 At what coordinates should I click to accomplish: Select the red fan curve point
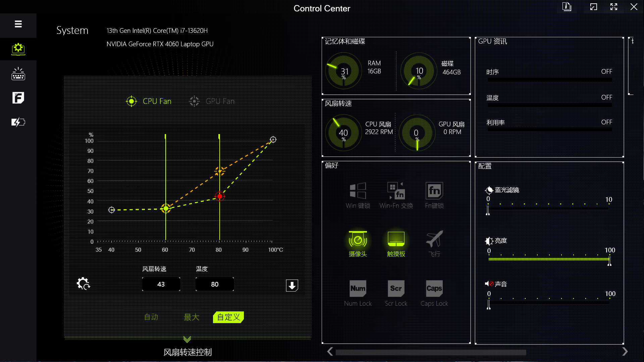click(220, 196)
